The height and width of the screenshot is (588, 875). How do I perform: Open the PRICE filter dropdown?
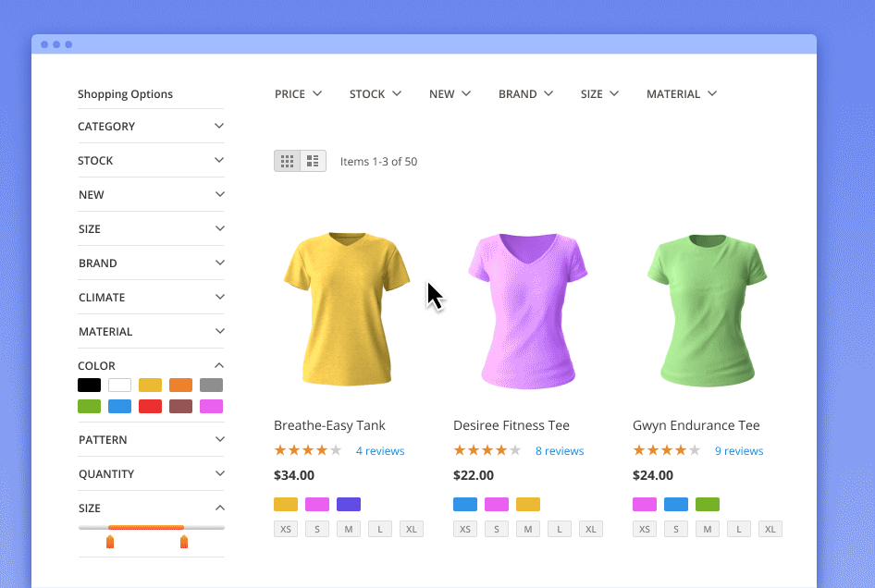(x=298, y=93)
